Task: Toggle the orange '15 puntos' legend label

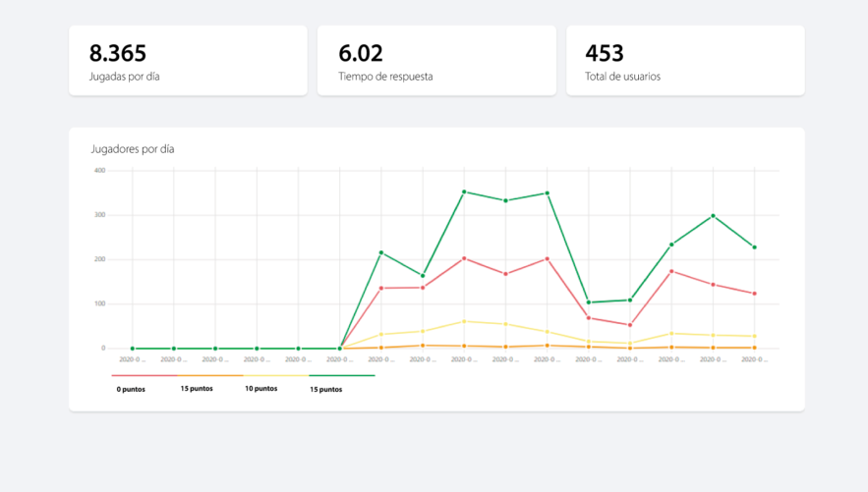Action: click(197, 388)
